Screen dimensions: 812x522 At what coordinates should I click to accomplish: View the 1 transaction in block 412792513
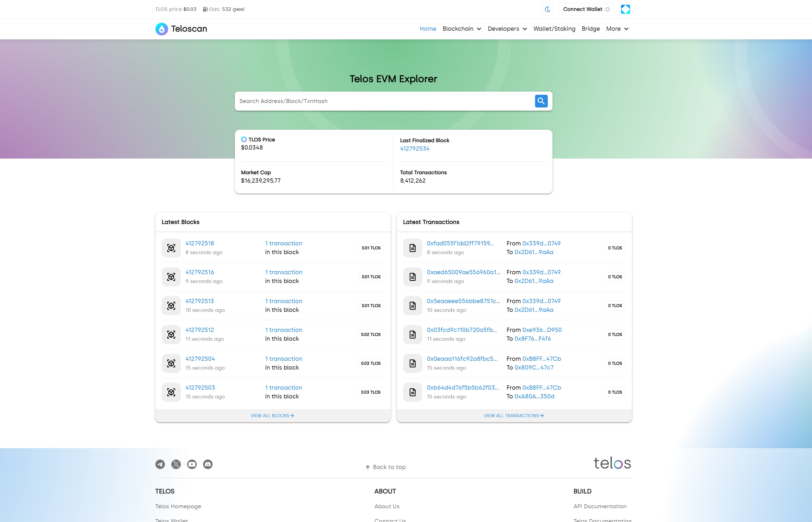[284, 301]
